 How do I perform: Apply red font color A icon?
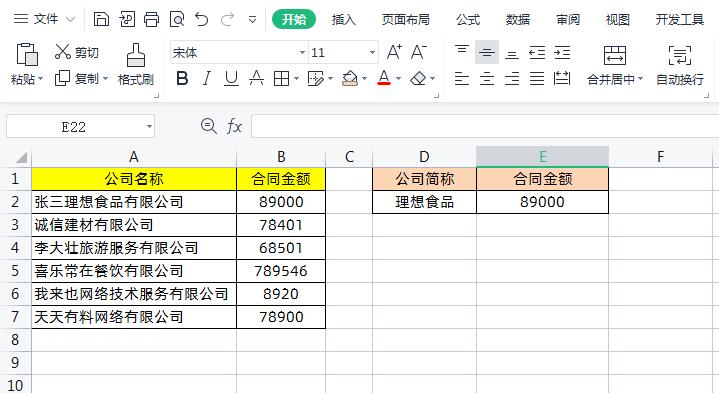coord(384,78)
